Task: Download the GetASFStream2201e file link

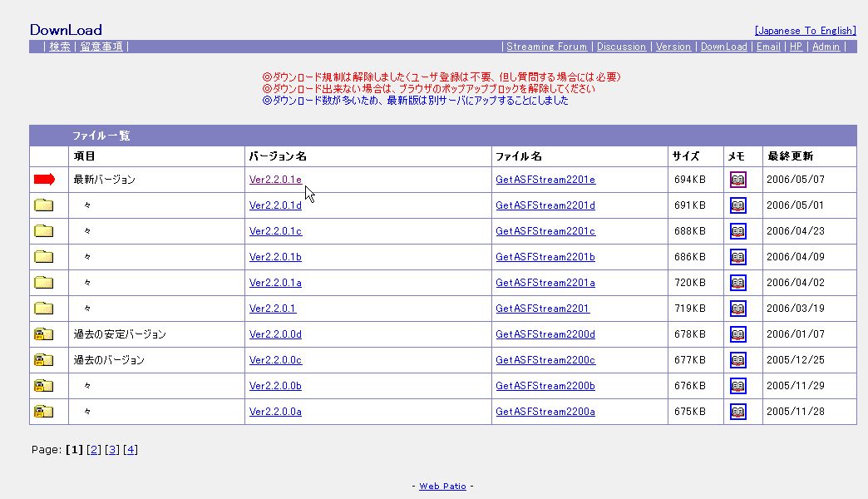Action: (x=545, y=180)
